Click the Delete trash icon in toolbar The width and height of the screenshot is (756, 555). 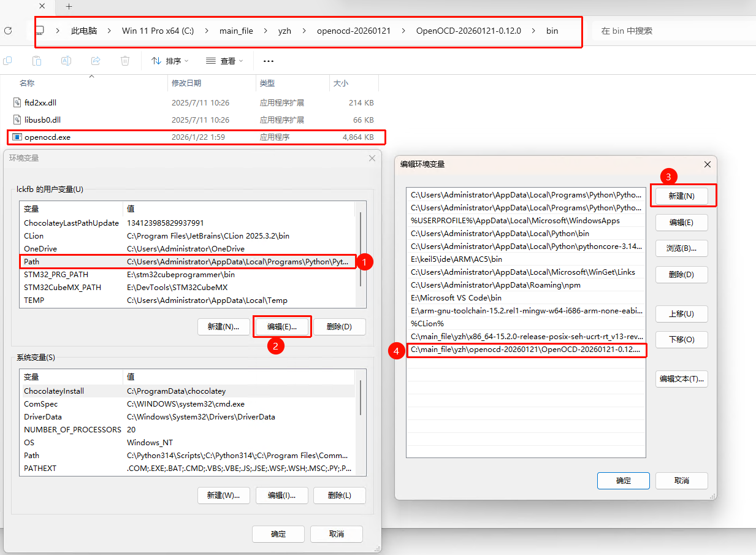point(125,61)
